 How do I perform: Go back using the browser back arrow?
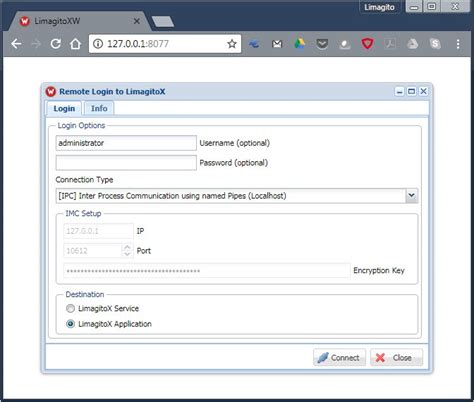[x=16, y=44]
